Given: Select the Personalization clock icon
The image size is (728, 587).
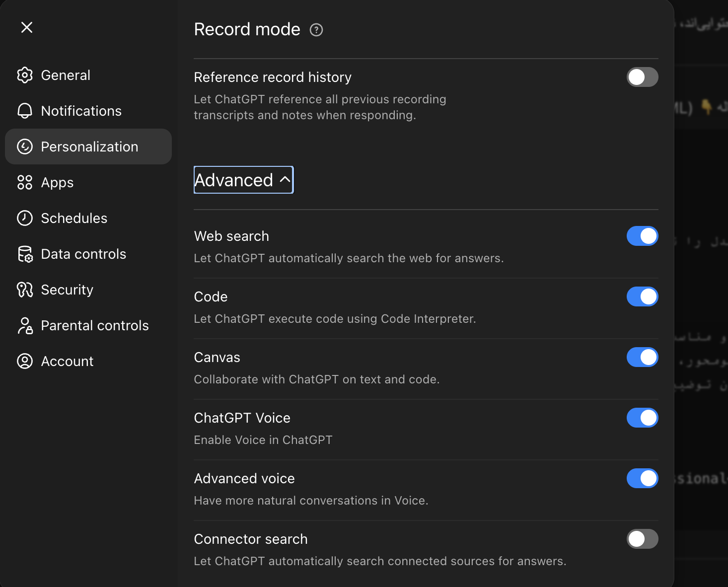Looking at the screenshot, I should coord(25,147).
